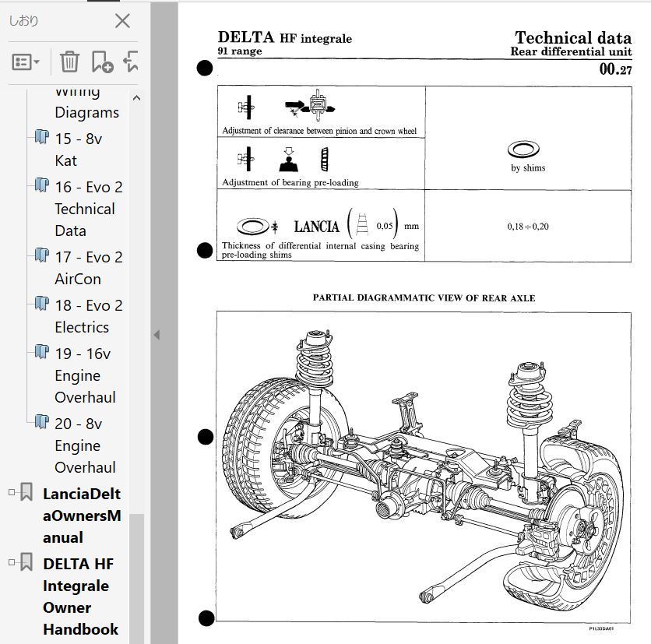
Task: Click the bookmarks panel scroll up arrow
Action: [x=136, y=98]
